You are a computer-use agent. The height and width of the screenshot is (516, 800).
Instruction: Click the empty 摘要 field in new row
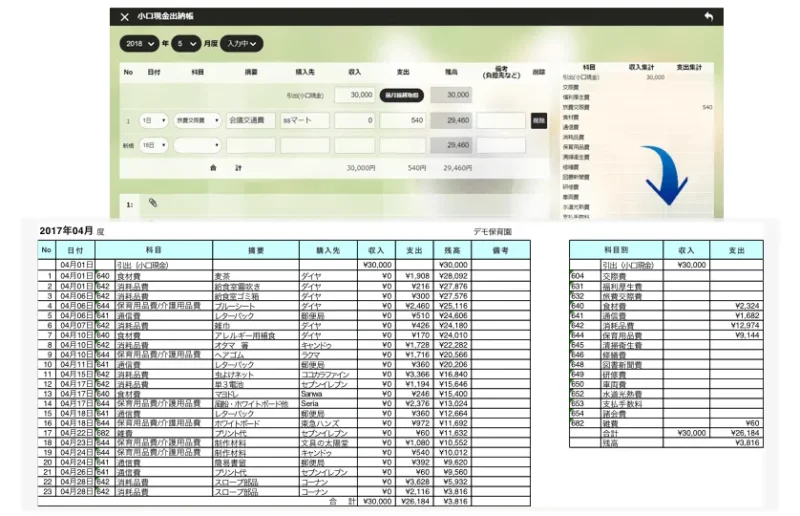[250, 145]
